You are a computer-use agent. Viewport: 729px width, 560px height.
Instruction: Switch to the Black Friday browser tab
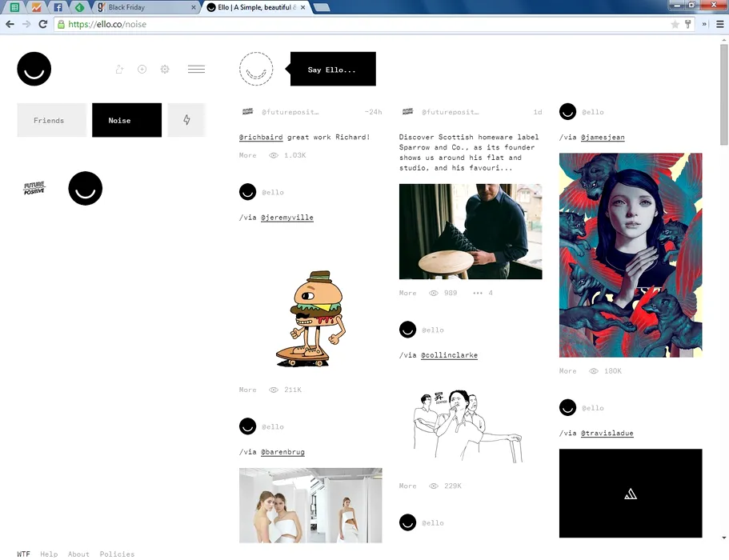pos(146,7)
